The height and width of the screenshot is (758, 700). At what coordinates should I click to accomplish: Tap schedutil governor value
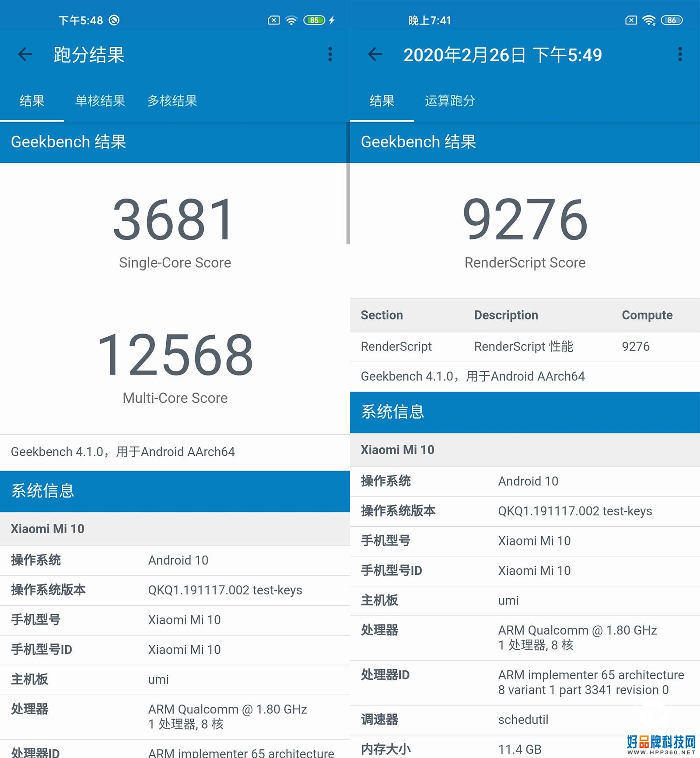tap(523, 720)
